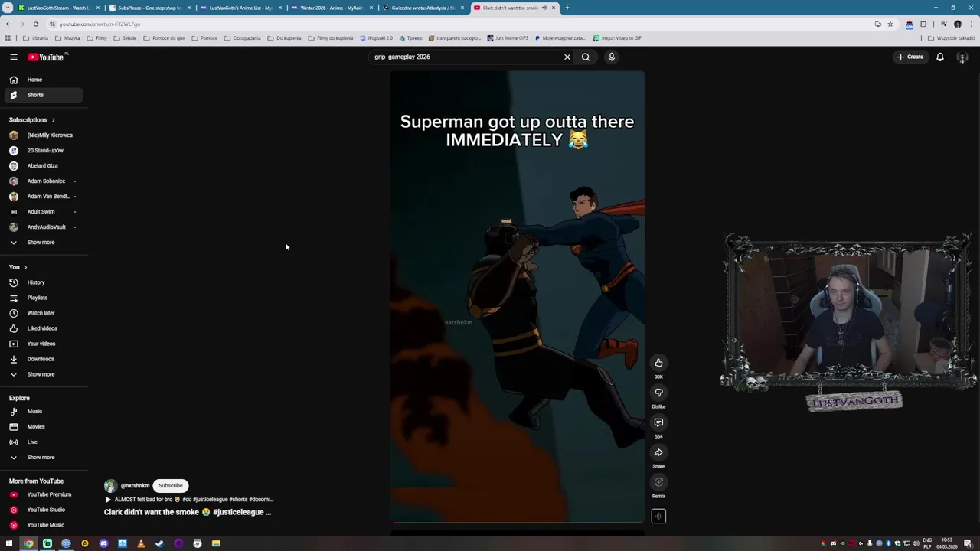Subscribe to @nxrshnkm
Viewport: 980px width, 551px height.
tap(171, 486)
